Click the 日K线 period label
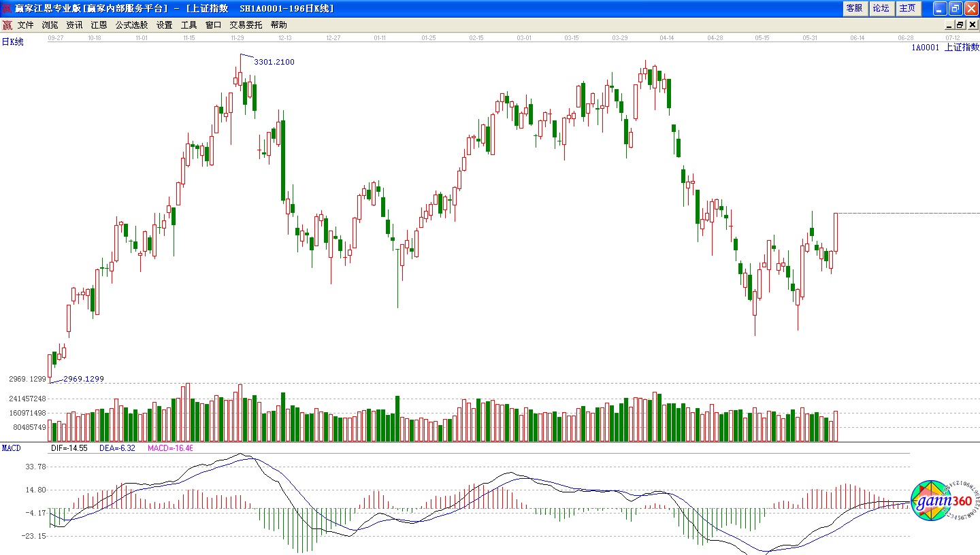The image size is (980, 555). click(x=13, y=42)
